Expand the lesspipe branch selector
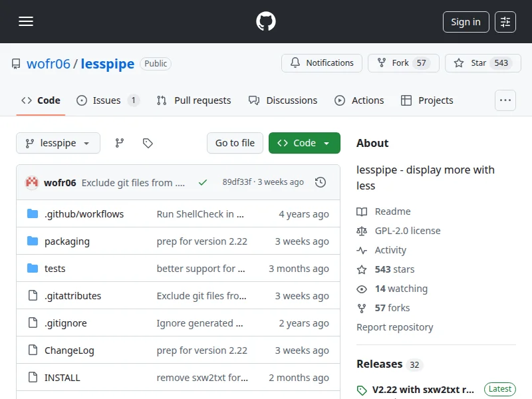This screenshot has width=532, height=399. [x=58, y=143]
